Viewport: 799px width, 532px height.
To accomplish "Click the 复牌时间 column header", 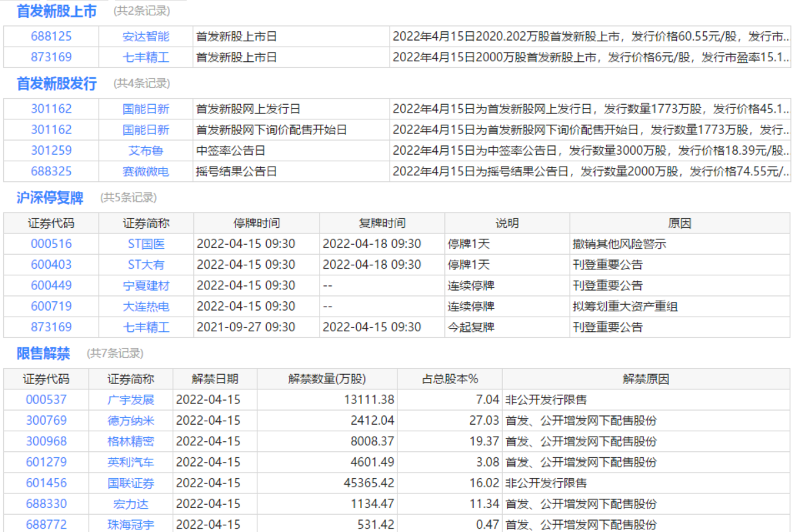I will tap(382, 224).
